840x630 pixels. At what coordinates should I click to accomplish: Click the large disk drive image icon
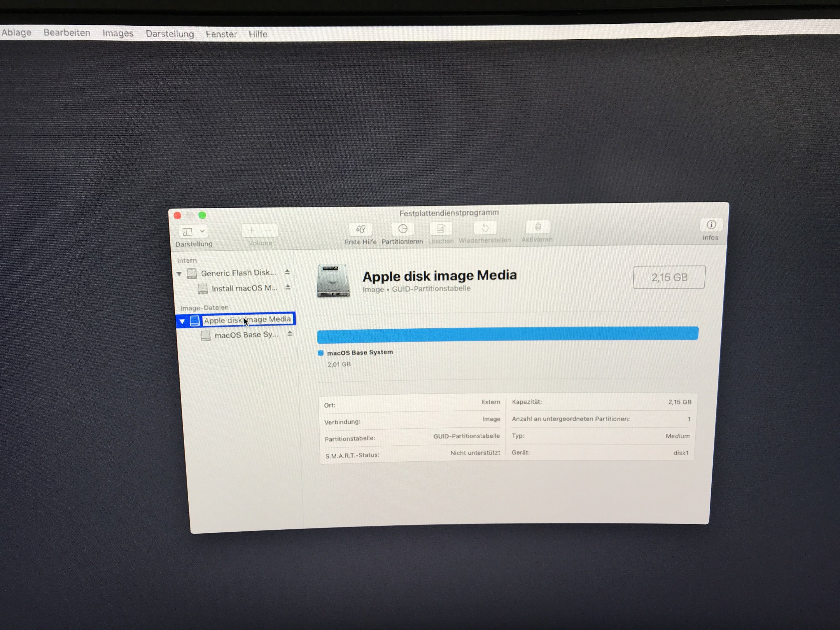point(333,281)
